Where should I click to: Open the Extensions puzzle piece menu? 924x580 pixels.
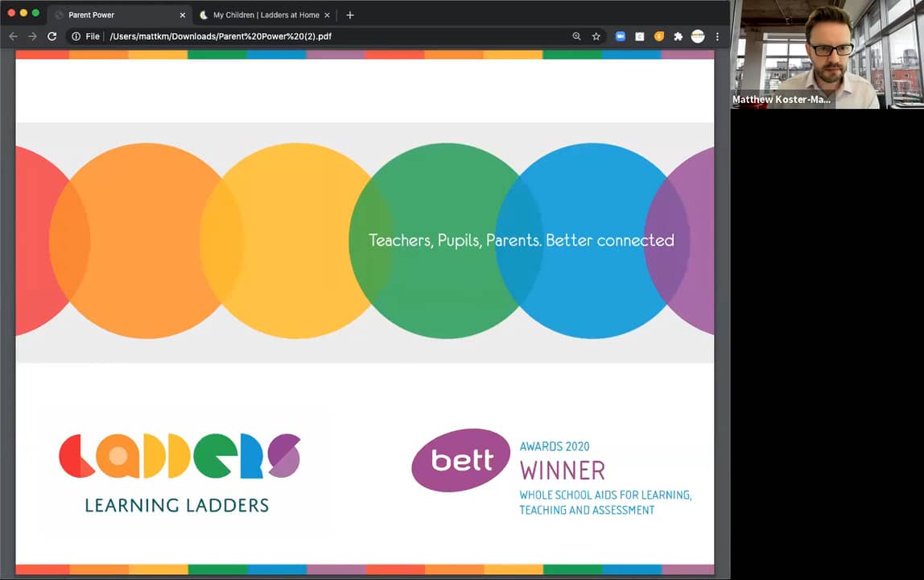[x=679, y=36]
